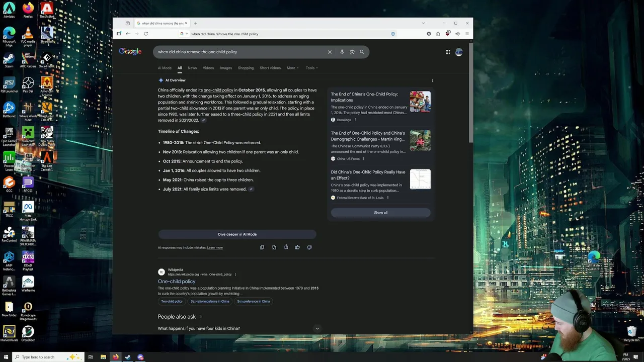644x362 pixels.
Task: Open the Learn more link
Action: [215, 247]
